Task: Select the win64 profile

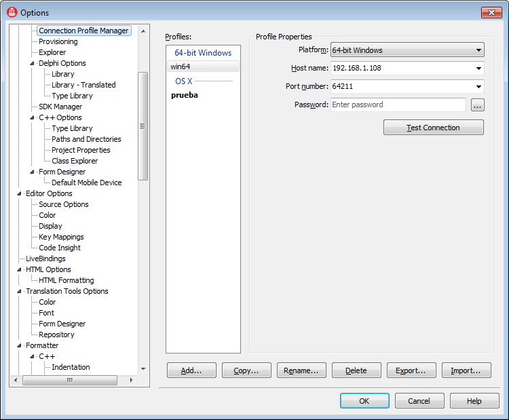Action: point(181,66)
